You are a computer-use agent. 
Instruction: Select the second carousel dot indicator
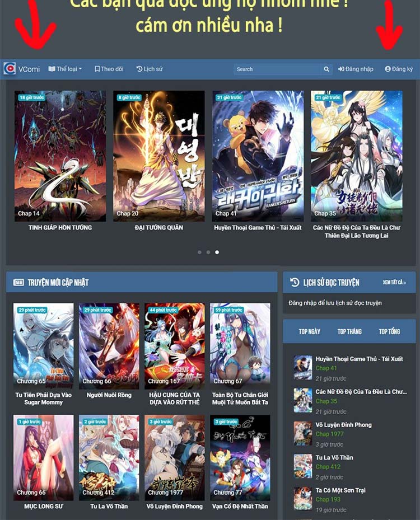click(x=208, y=252)
